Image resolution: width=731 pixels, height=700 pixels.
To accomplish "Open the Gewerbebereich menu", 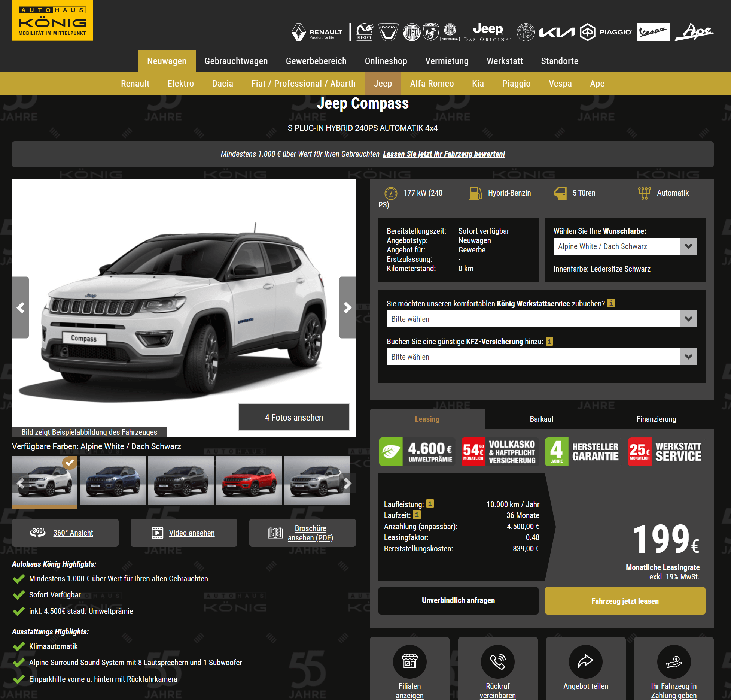I will click(x=316, y=61).
